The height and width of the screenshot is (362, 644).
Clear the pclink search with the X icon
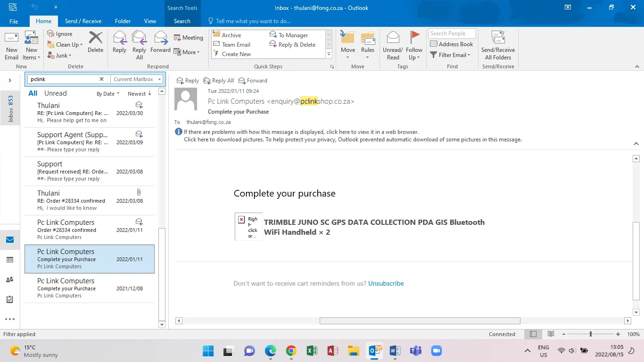click(x=101, y=79)
